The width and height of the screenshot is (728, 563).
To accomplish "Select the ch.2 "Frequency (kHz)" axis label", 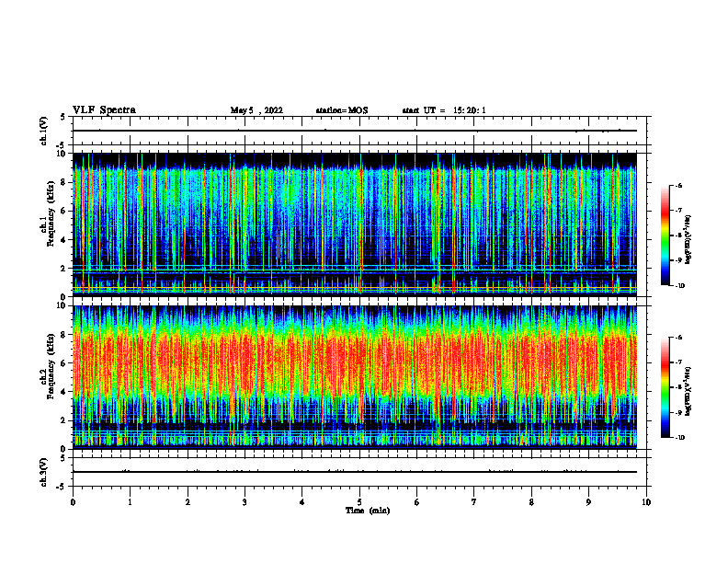I will point(51,366).
